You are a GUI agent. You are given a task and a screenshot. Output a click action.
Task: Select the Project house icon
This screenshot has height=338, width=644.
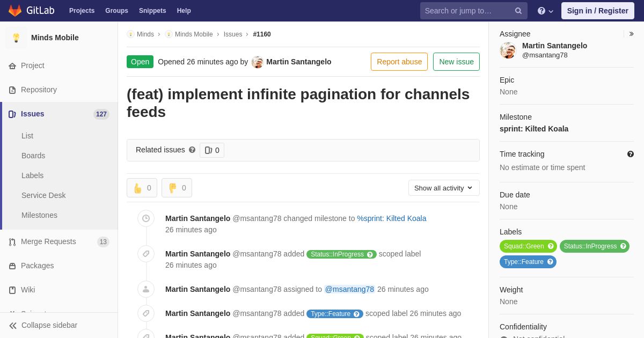[12, 66]
